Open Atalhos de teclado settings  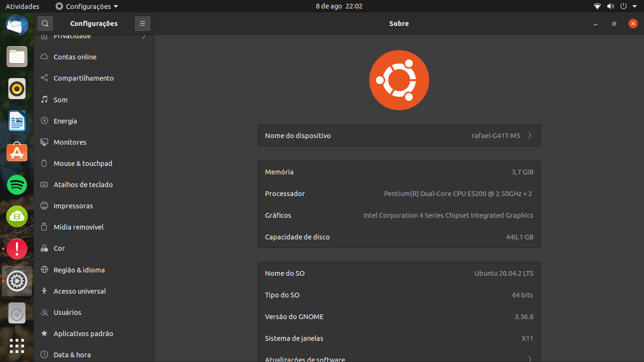(94, 184)
